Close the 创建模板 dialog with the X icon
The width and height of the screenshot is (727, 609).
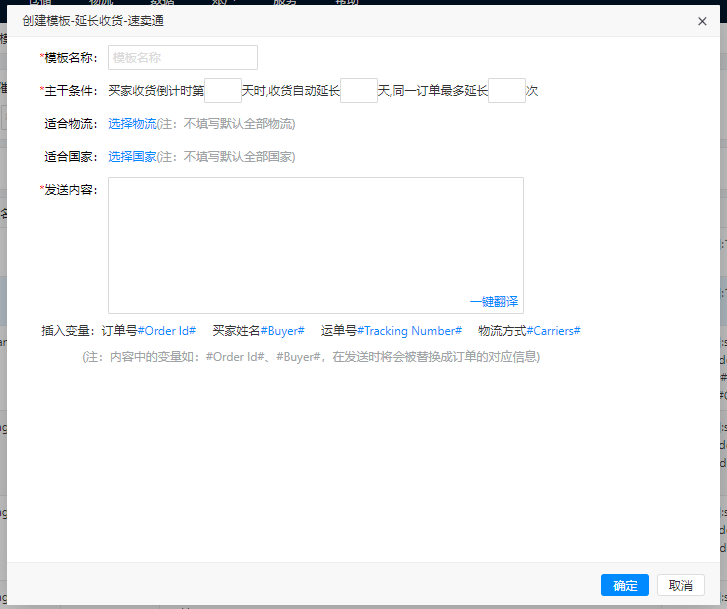702,20
